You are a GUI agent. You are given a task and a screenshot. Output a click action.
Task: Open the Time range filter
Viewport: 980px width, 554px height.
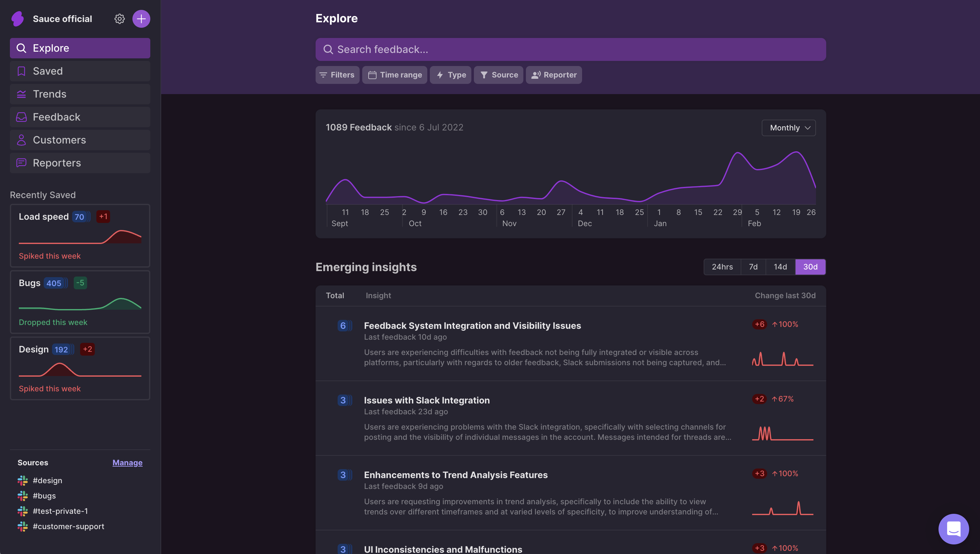(x=395, y=75)
